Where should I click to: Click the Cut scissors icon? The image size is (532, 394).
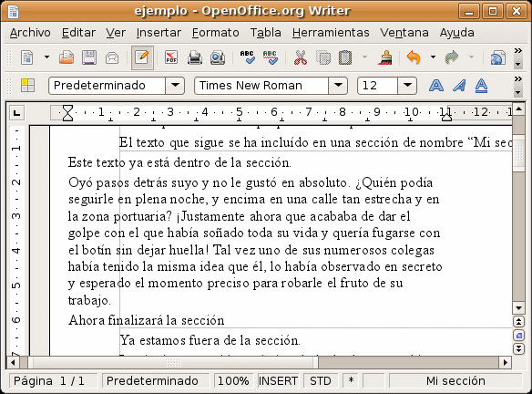click(x=301, y=57)
